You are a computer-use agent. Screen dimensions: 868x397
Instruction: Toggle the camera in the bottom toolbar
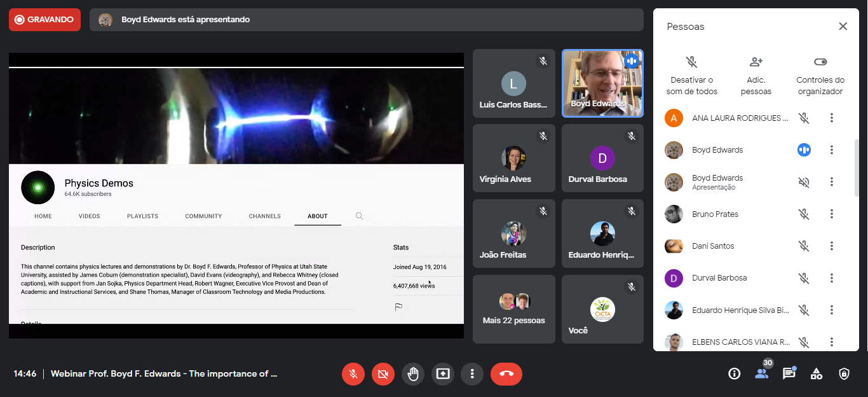coord(383,374)
